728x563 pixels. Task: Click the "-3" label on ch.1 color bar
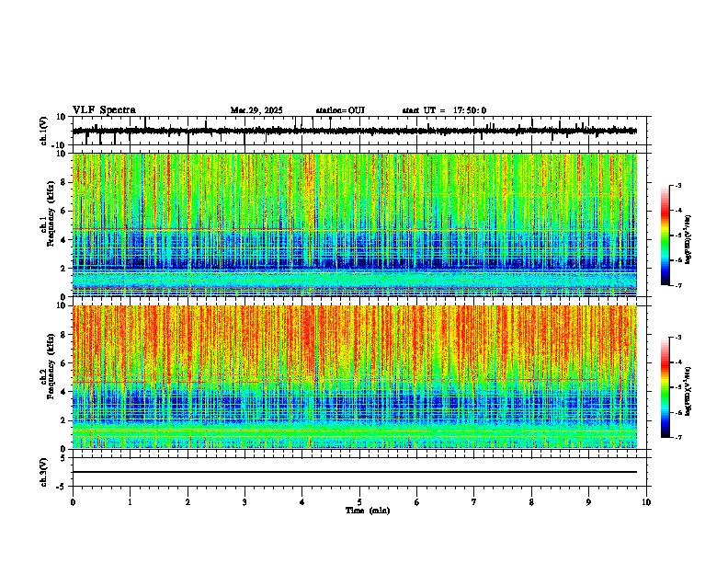tap(677, 186)
